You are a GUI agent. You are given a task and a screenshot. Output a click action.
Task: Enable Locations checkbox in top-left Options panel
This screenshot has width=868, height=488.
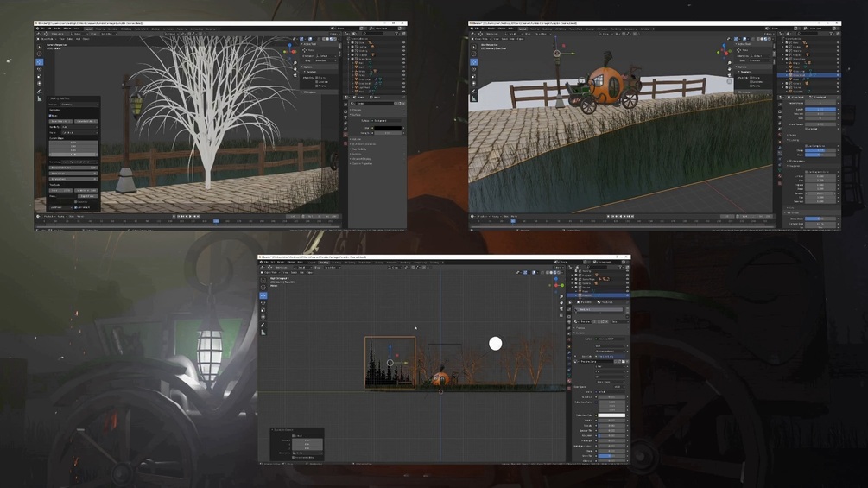[317, 82]
